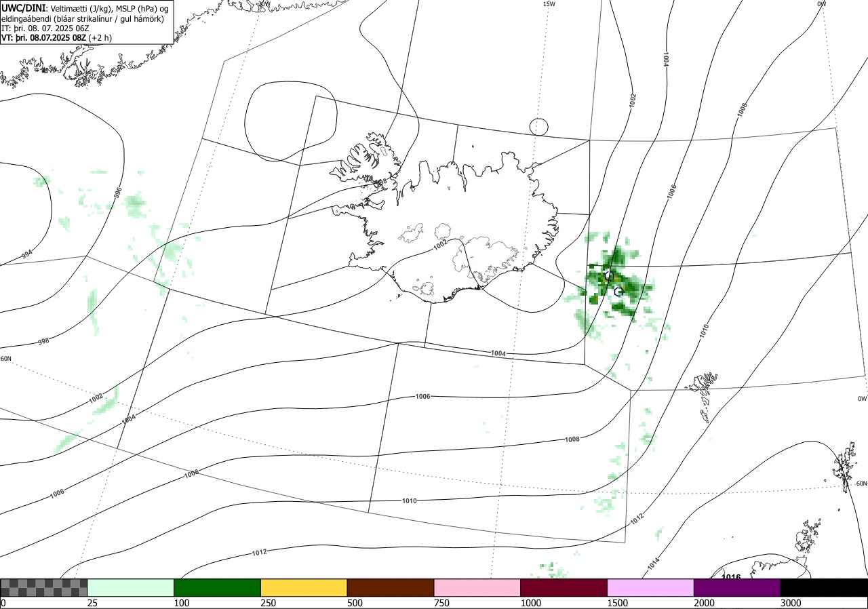Image resolution: width=868 pixels, height=609 pixels.
Task: Click the 998 isobar label
Action: click(43, 341)
